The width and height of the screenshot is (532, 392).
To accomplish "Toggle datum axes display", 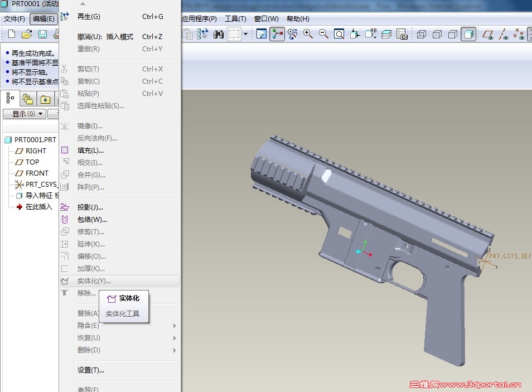I will [x=504, y=34].
